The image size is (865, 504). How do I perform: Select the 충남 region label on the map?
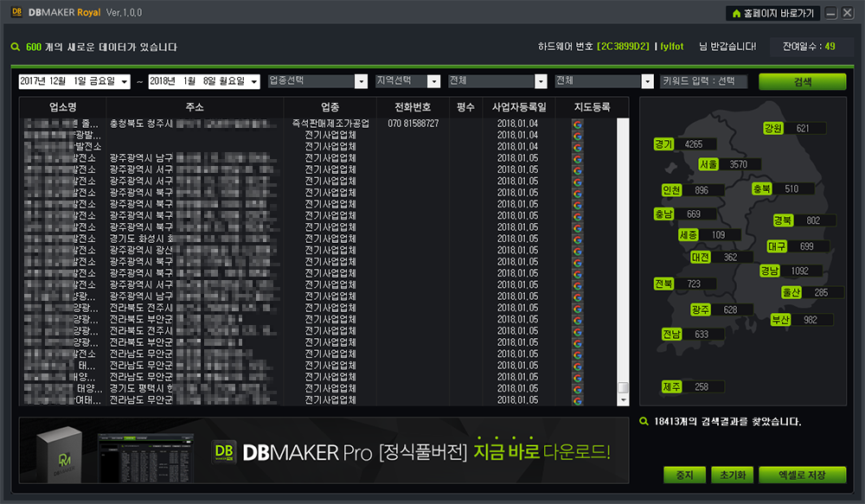[663, 214]
